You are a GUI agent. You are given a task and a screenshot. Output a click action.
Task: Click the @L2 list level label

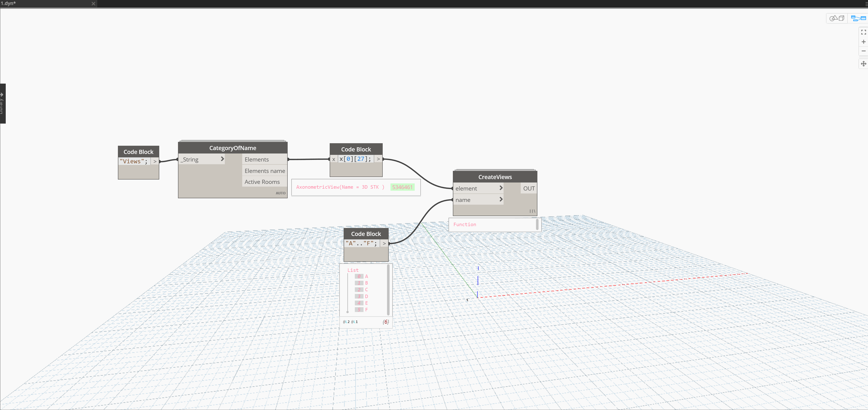pyautogui.click(x=346, y=322)
